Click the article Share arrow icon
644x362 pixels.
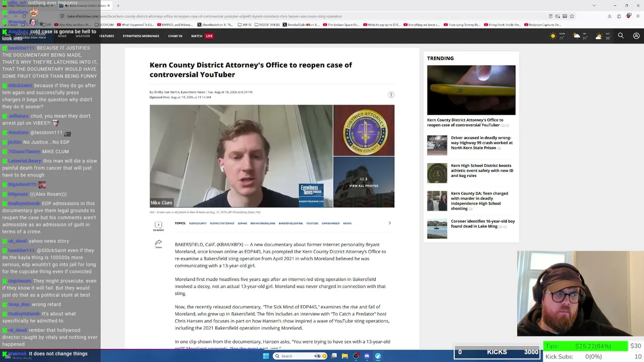click(158, 244)
